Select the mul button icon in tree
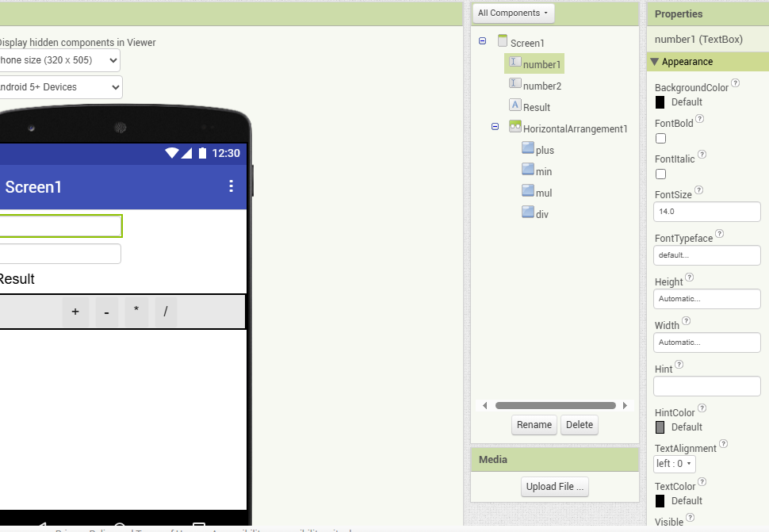The height and width of the screenshot is (532, 769). (x=528, y=191)
